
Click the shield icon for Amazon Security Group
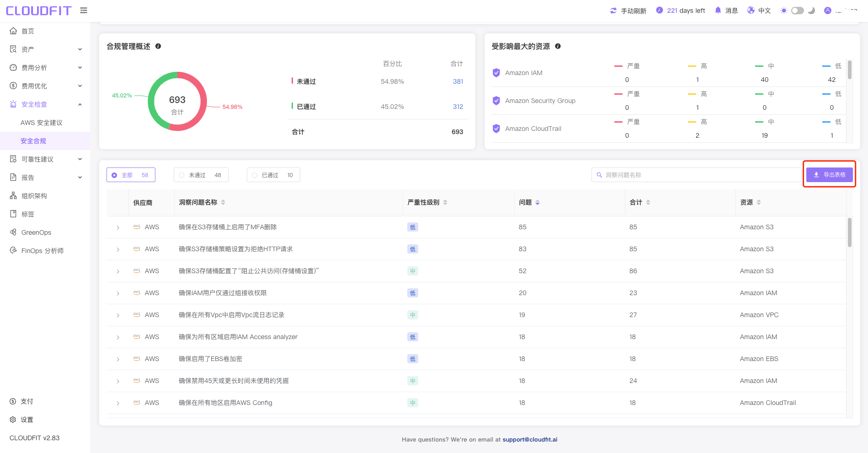(x=496, y=101)
